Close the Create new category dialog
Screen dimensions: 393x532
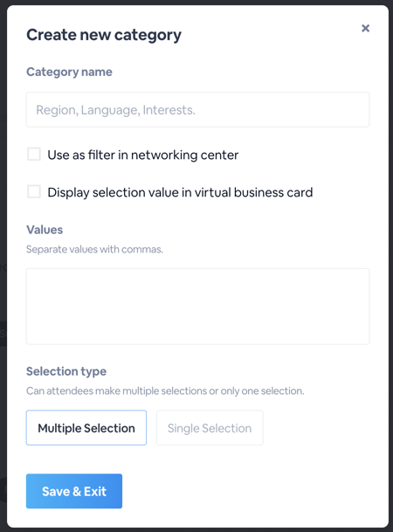[365, 28]
